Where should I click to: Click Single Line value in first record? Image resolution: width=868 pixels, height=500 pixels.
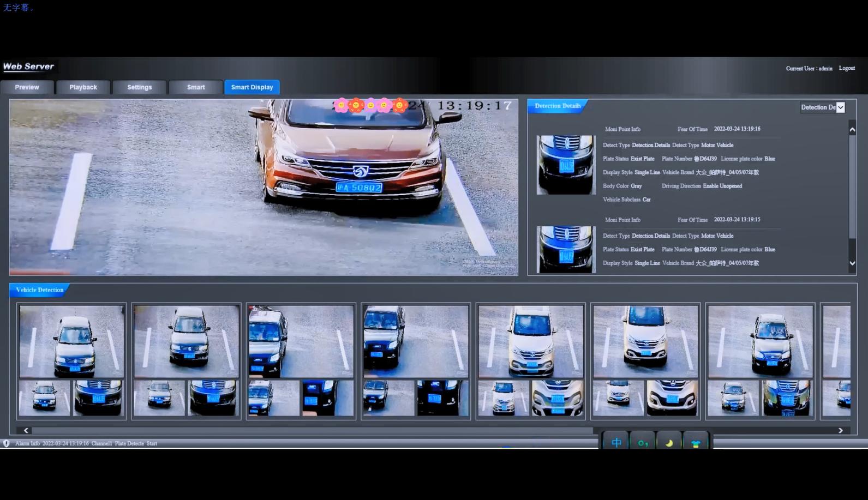[x=647, y=172]
